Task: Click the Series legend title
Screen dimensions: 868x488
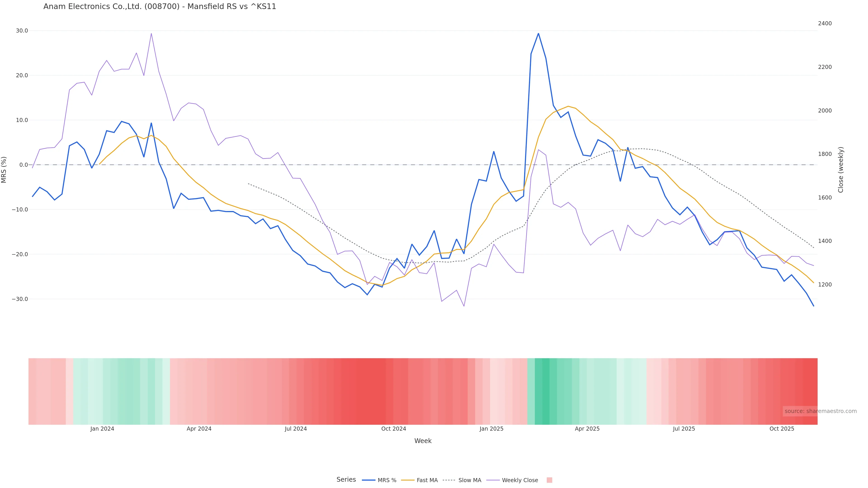Action: [346, 480]
